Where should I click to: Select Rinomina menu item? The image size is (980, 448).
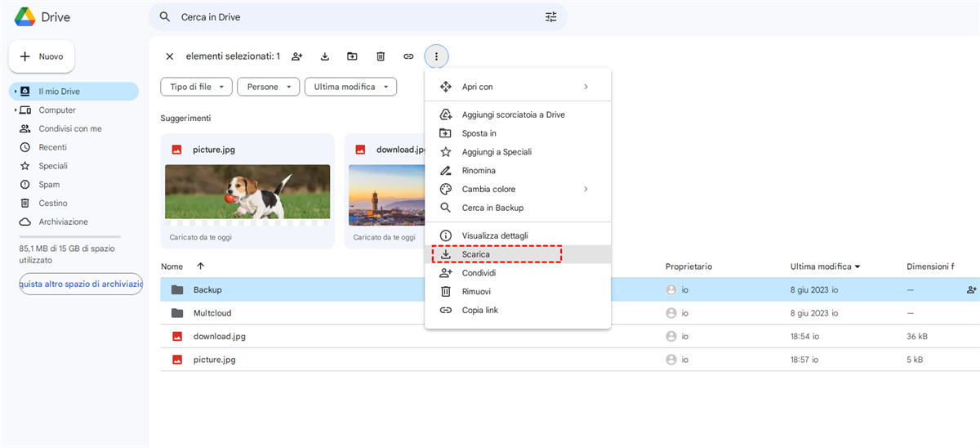tap(518, 170)
